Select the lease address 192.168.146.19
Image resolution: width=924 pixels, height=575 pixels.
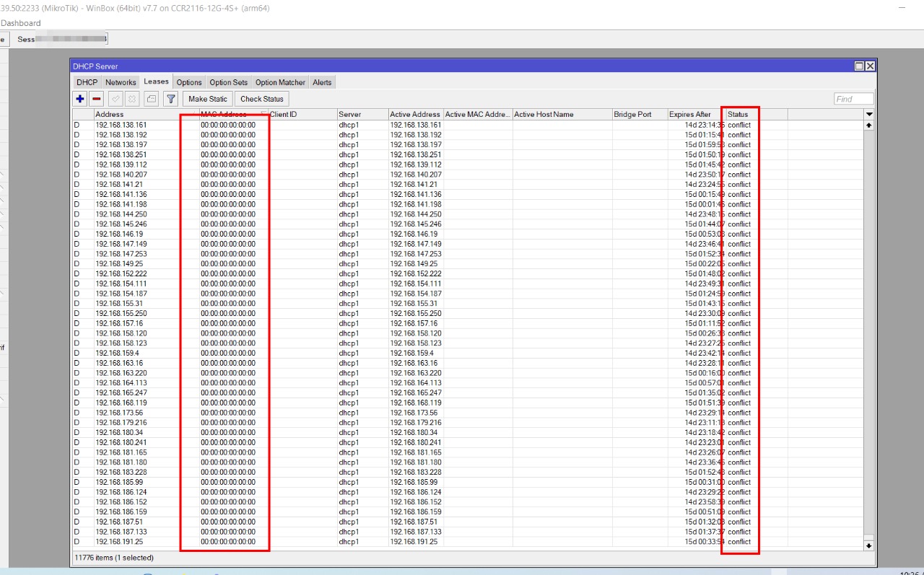(x=118, y=234)
